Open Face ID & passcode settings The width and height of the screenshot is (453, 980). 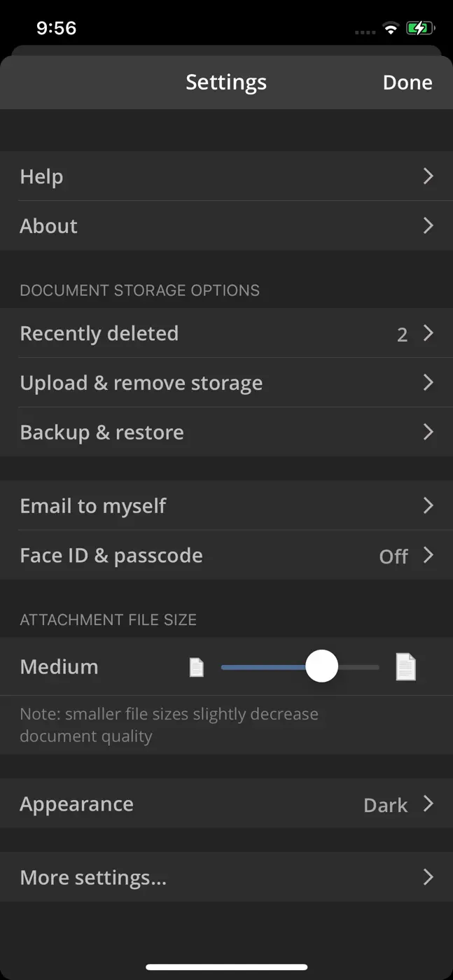click(226, 556)
